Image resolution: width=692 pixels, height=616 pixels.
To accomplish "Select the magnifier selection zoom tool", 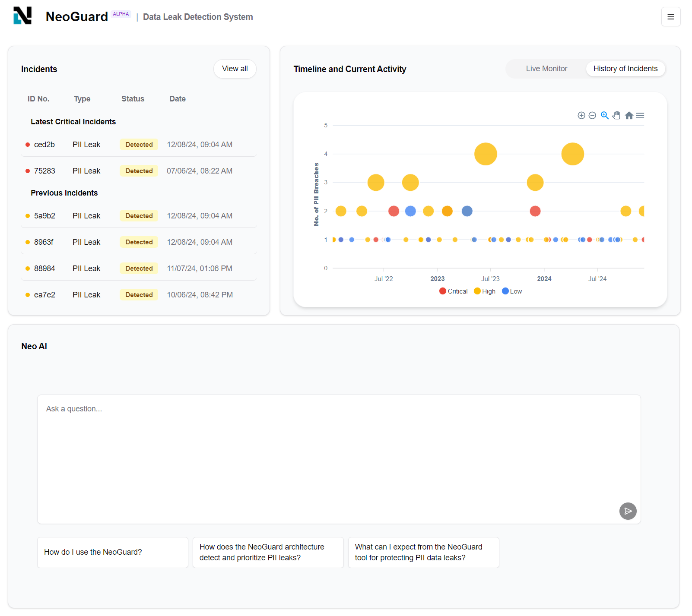I will tap(605, 115).
